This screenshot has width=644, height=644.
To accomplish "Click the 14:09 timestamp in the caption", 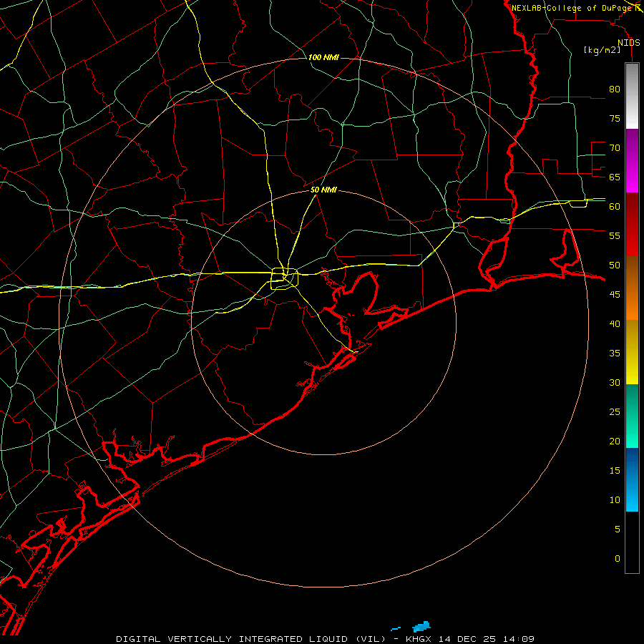I will pyautogui.click(x=517, y=639).
